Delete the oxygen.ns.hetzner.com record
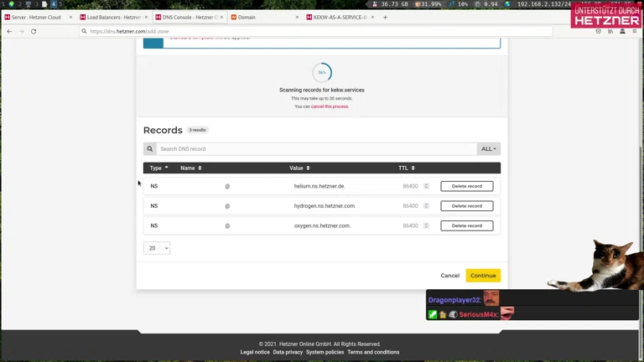Image resolution: width=644 pixels, height=362 pixels. [x=466, y=225]
